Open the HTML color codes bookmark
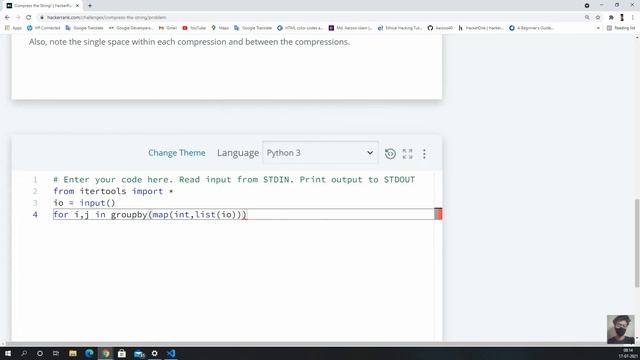This screenshot has width=640, height=360. [x=300, y=28]
